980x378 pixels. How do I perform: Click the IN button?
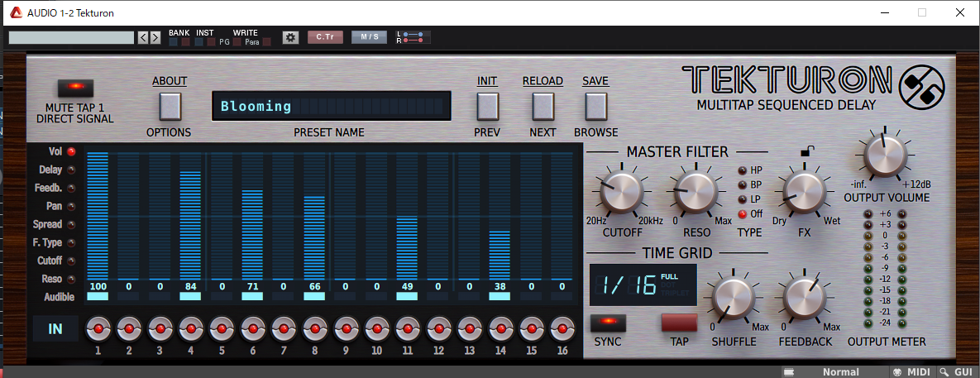(x=55, y=328)
